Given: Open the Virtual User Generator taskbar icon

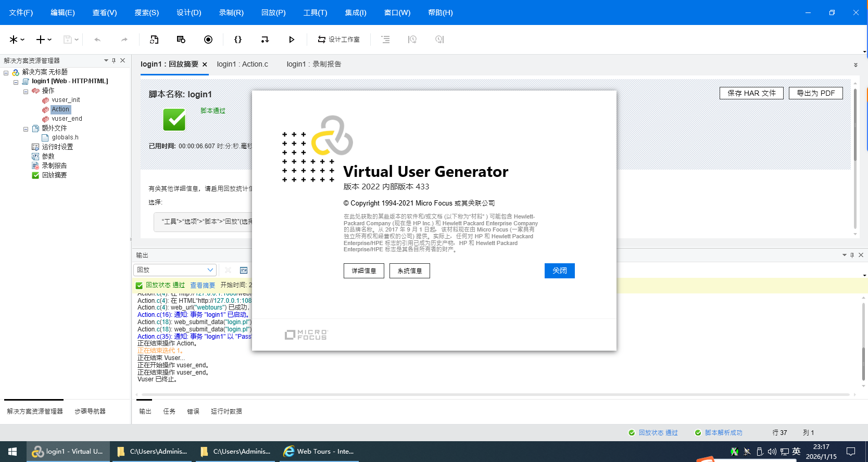Looking at the screenshot, I should point(68,452).
